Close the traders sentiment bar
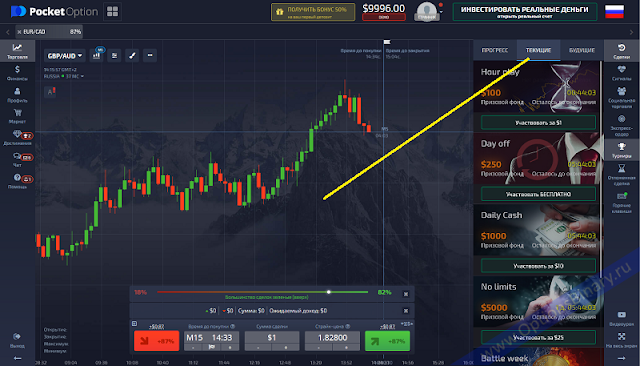640x366 pixels. pyautogui.click(x=406, y=294)
